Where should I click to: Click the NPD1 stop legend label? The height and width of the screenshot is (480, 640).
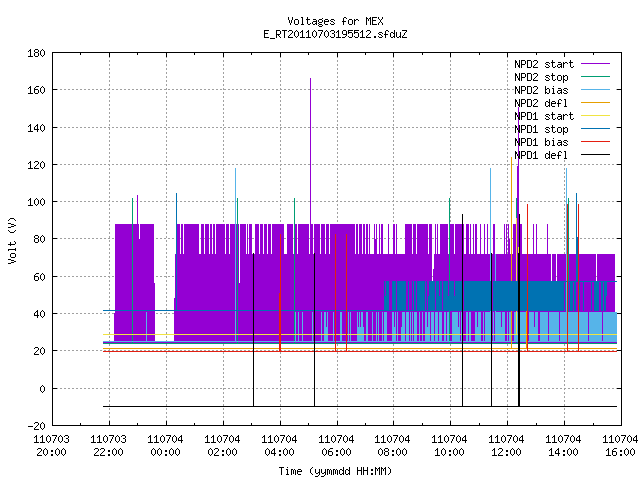point(541,129)
